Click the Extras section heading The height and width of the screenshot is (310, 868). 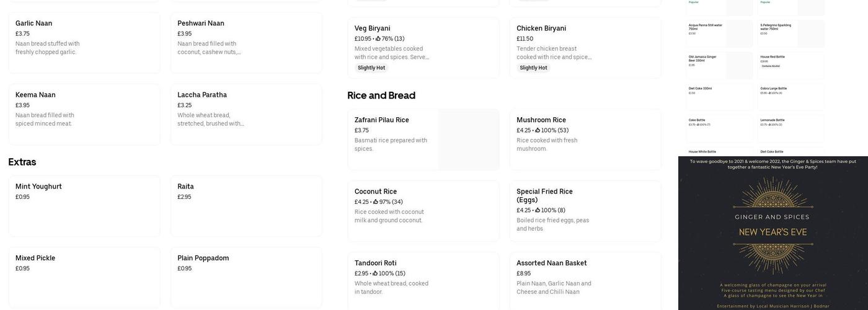point(22,162)
